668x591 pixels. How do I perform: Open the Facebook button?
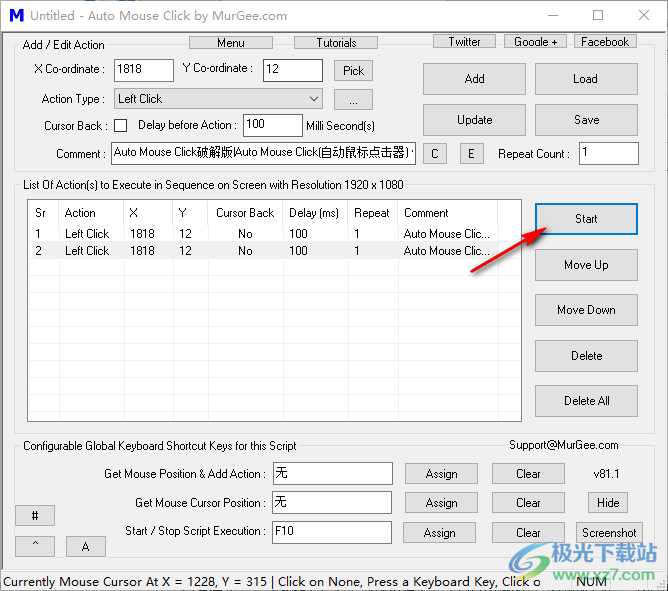point(605,42)
